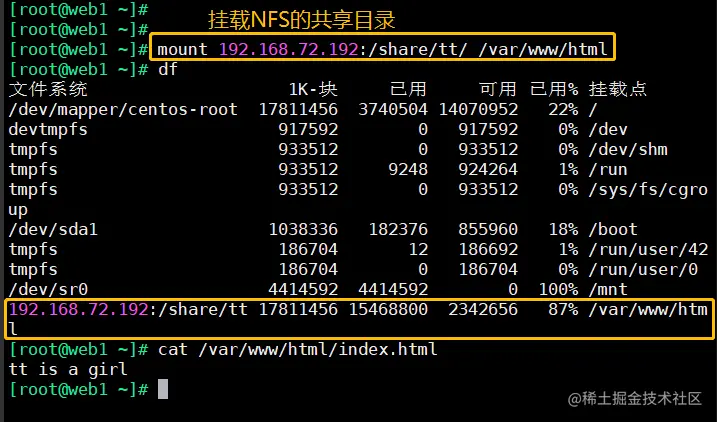The width and height of the screenshot is (717, 422).
Task: Click the /boot mount point
Action: [613, 229]
